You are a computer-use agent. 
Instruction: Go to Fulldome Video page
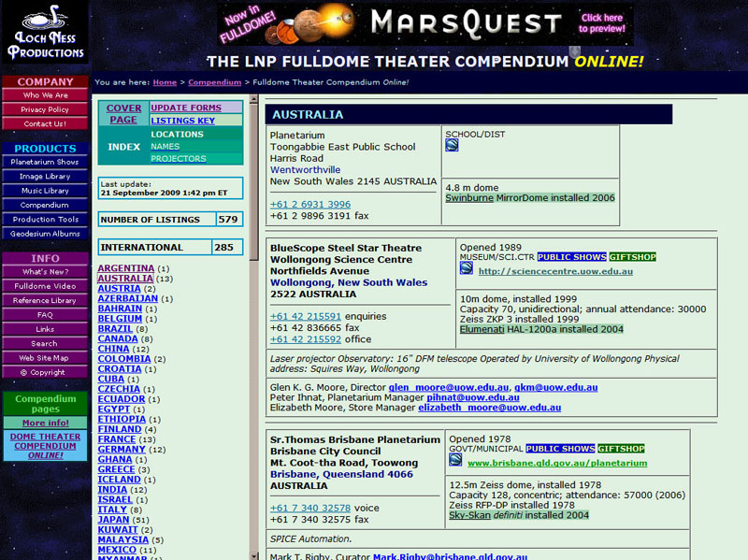click(45, 286)
